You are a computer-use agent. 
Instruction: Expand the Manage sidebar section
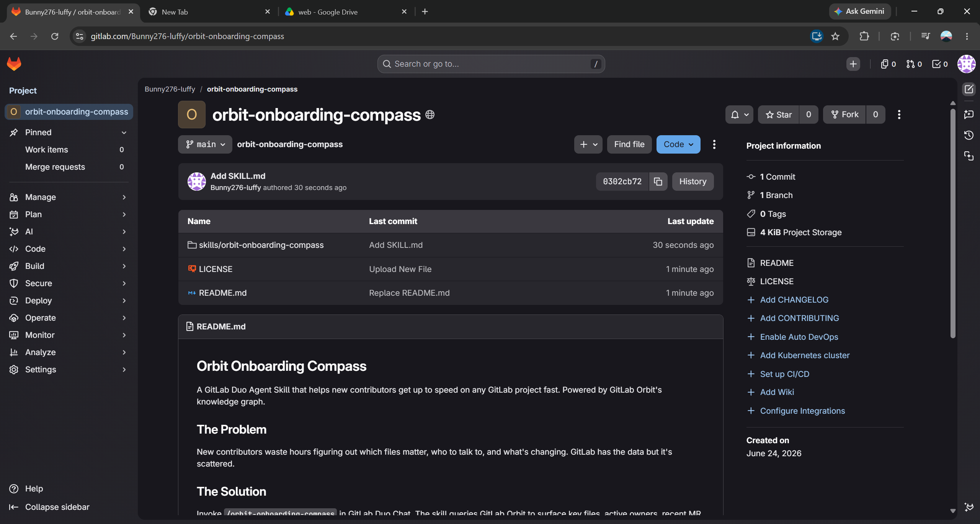pyautogui.click(x=69, y=197)
